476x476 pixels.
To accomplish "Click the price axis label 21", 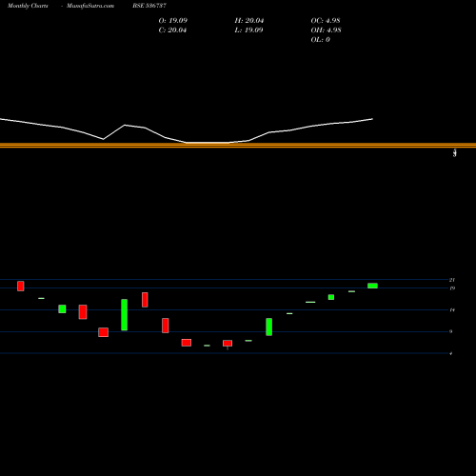I will tap(452, 280).
